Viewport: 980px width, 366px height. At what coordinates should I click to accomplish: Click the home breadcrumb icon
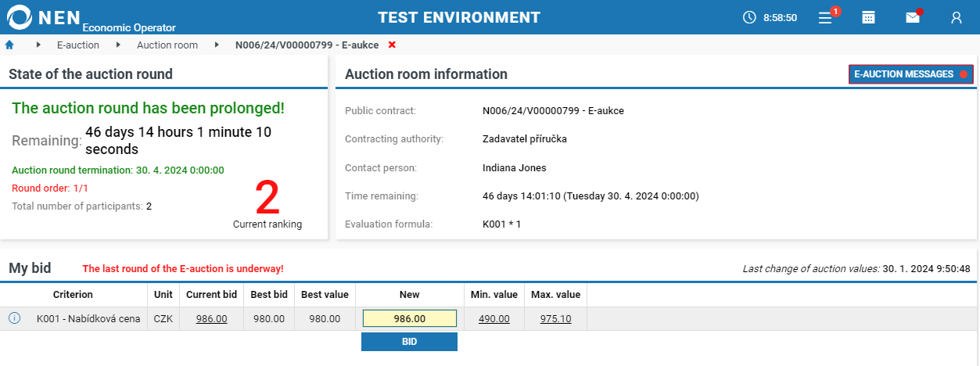click(9, 45)
